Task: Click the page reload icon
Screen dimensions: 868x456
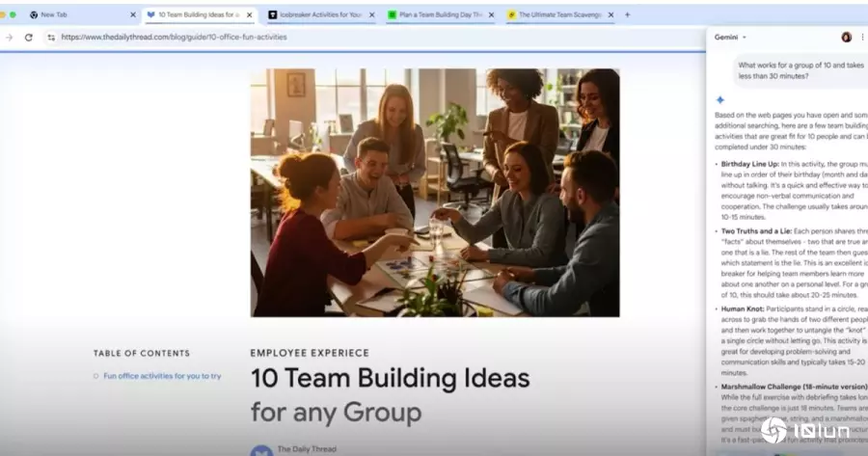Action: 29,37
